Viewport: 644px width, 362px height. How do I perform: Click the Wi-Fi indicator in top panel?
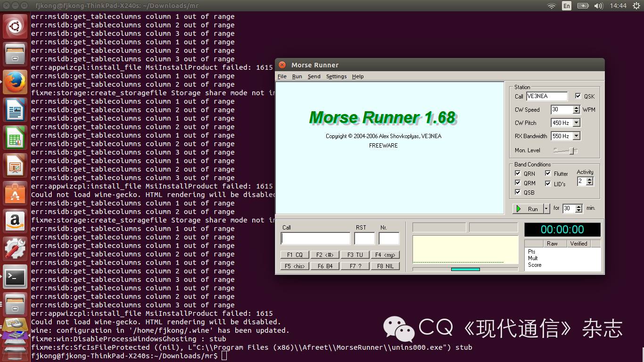(551, 6)
